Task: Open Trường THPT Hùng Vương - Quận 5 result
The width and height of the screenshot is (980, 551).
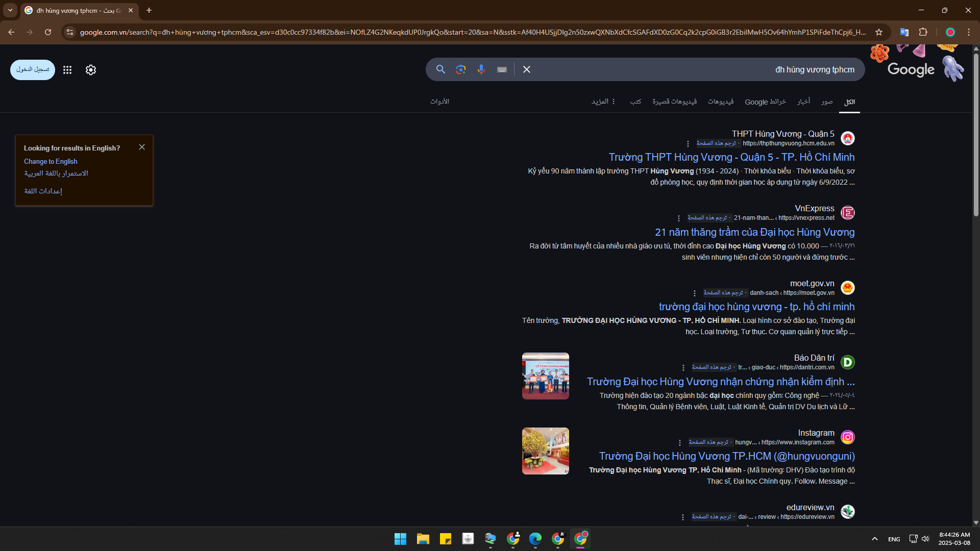Action: (x=731, y=157)
